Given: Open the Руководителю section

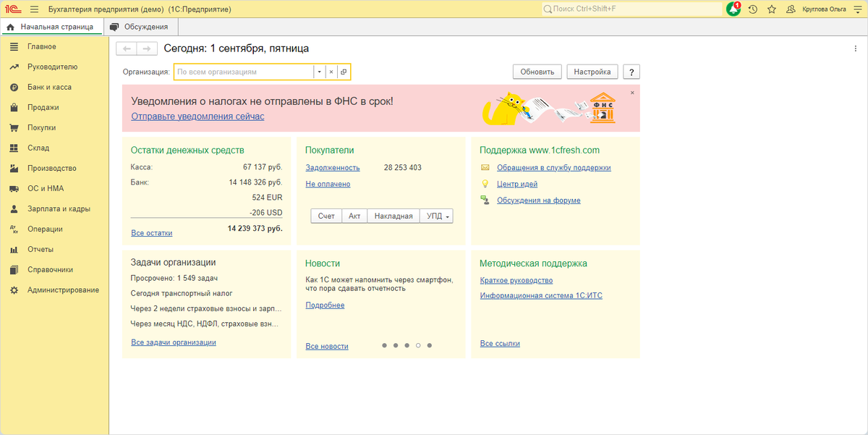Looking at the screenshot, I should (52, 67).
